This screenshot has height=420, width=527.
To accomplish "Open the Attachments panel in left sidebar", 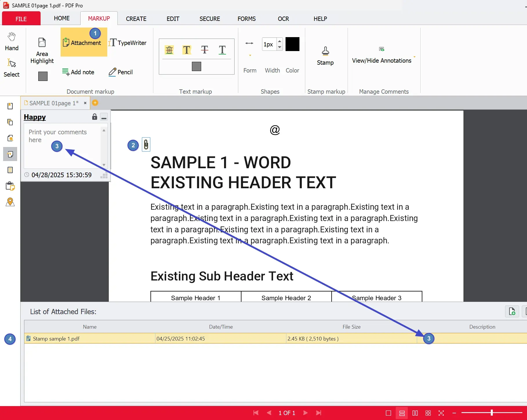I will click(x=10, y=154).
